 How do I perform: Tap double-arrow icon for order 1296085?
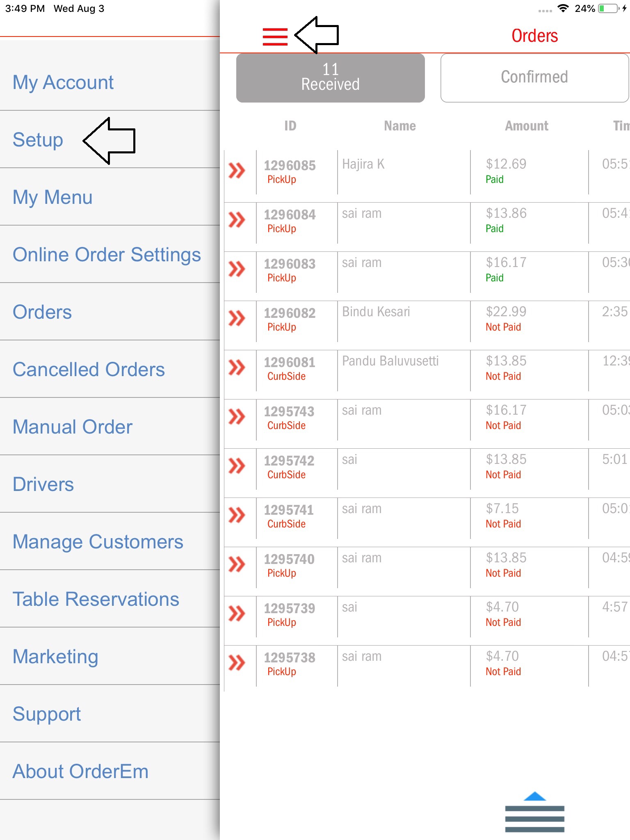click(237, 171)
